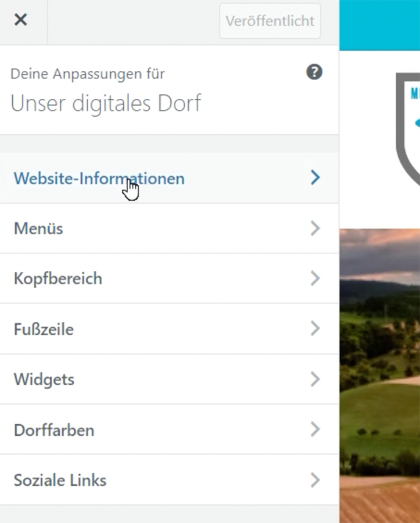Click the landscape header image in preview

pos(380,372)
